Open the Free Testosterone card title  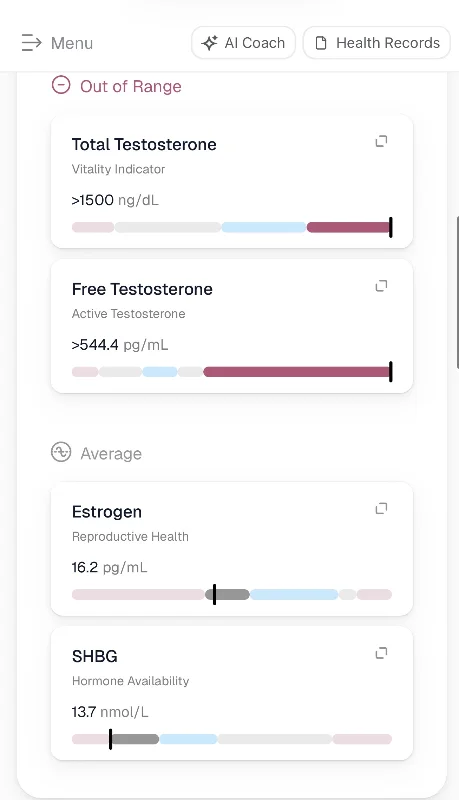142,289
